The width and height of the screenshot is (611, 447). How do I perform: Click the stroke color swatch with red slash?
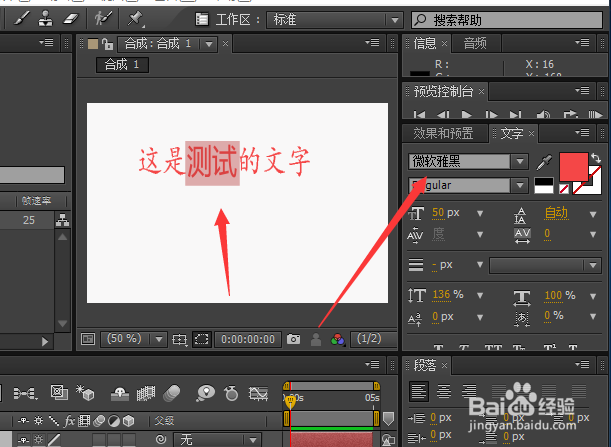[x=592, y=185]
